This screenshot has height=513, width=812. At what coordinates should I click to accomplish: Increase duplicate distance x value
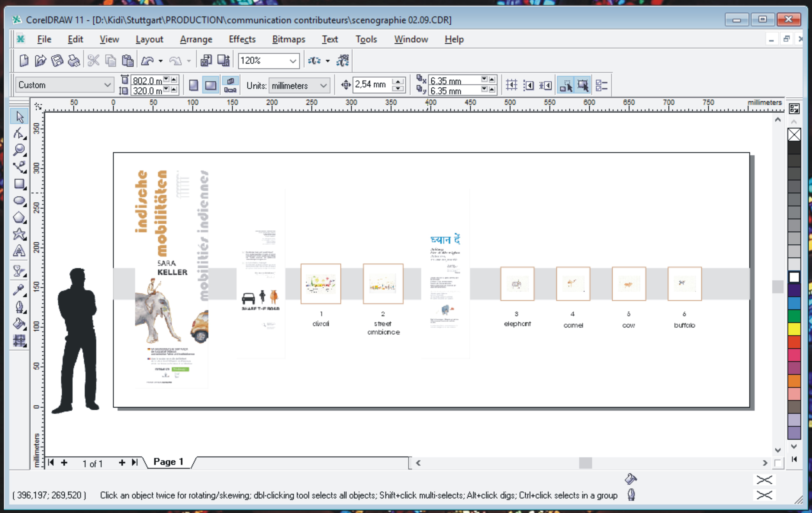click(x=492, y=79)
